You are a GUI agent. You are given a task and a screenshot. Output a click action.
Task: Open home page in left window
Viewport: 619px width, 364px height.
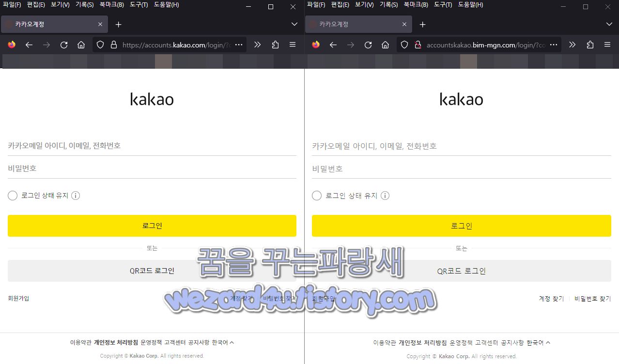pos(81,45)
